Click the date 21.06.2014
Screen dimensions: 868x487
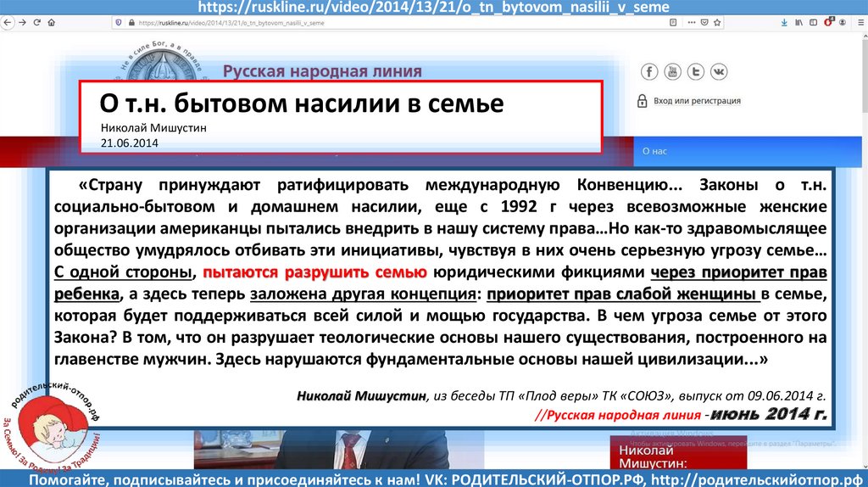point(129,143)
